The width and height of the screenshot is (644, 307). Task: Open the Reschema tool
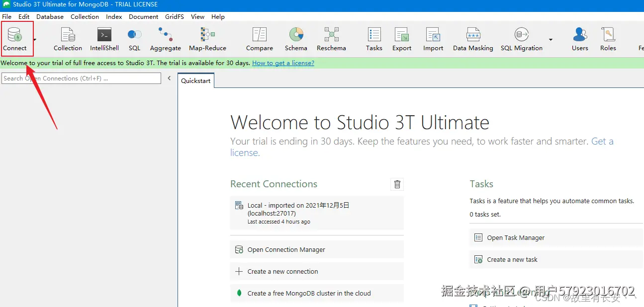click(x=331, y=39)
